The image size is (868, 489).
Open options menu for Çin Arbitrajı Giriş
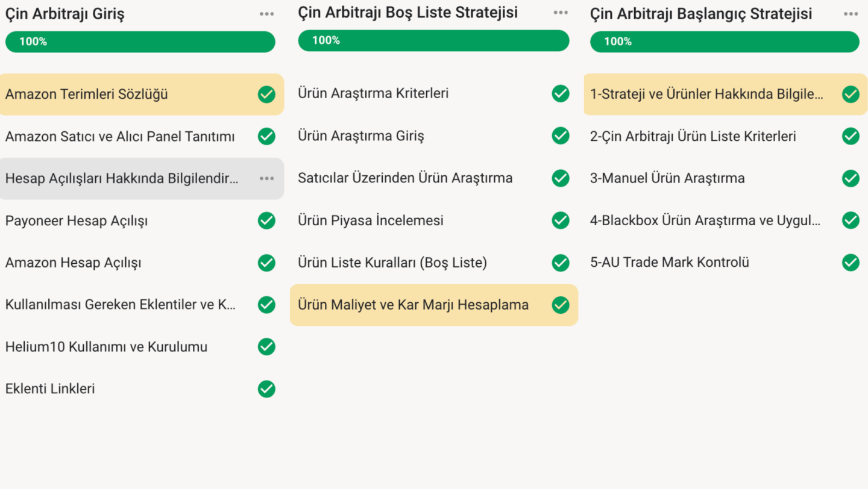(266, 14)
